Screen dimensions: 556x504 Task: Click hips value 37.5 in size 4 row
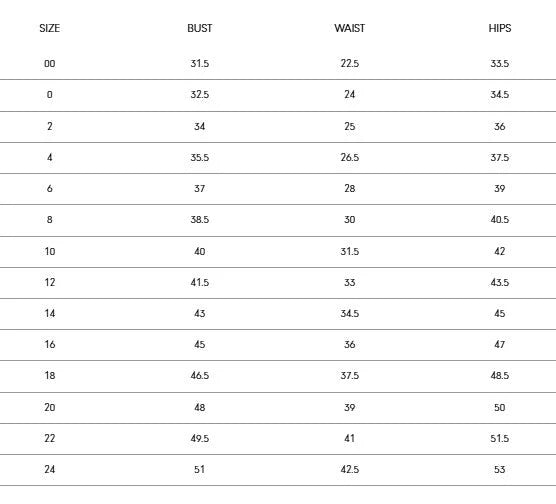pyautogui.click(x=500, y=157)
